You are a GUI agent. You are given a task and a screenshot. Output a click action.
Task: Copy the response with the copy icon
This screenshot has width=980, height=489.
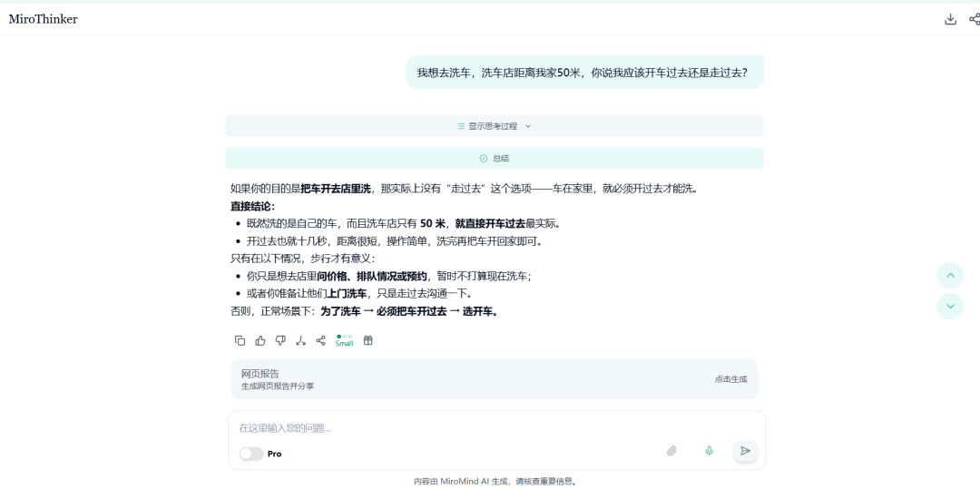(240, 340)
